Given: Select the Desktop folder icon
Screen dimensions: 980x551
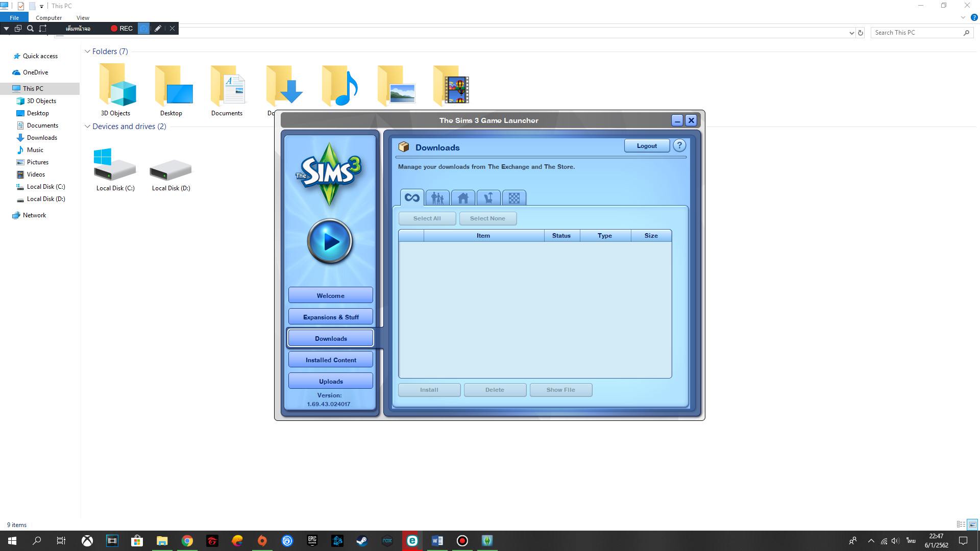Looking at the screenshot, I should tap(171, 90).
